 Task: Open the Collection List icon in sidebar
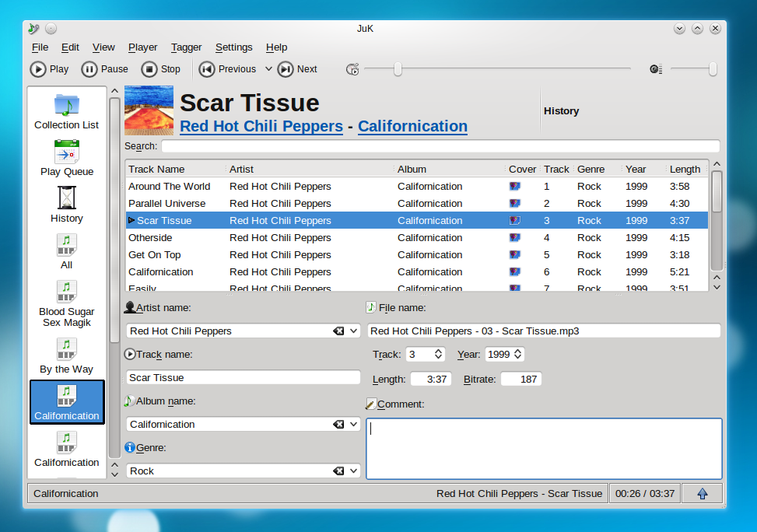[67, 105]
